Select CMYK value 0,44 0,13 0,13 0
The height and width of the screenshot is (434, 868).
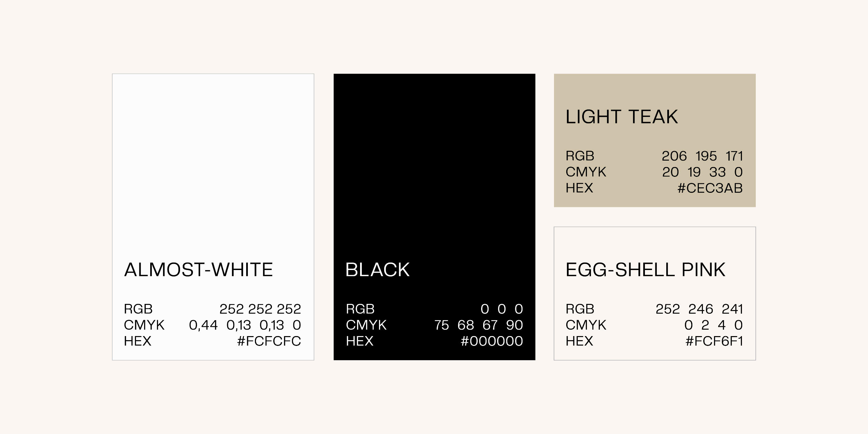click(x=245, y=325)
